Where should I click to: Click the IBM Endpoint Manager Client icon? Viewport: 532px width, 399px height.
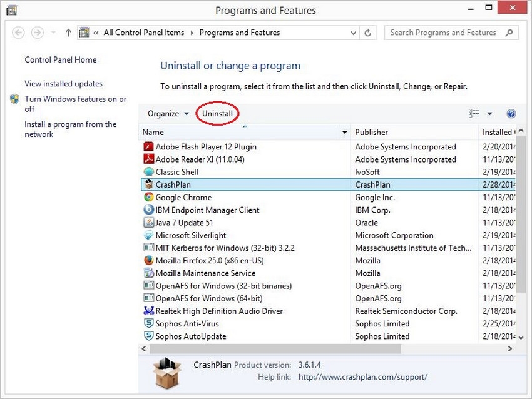pos(148,210)
